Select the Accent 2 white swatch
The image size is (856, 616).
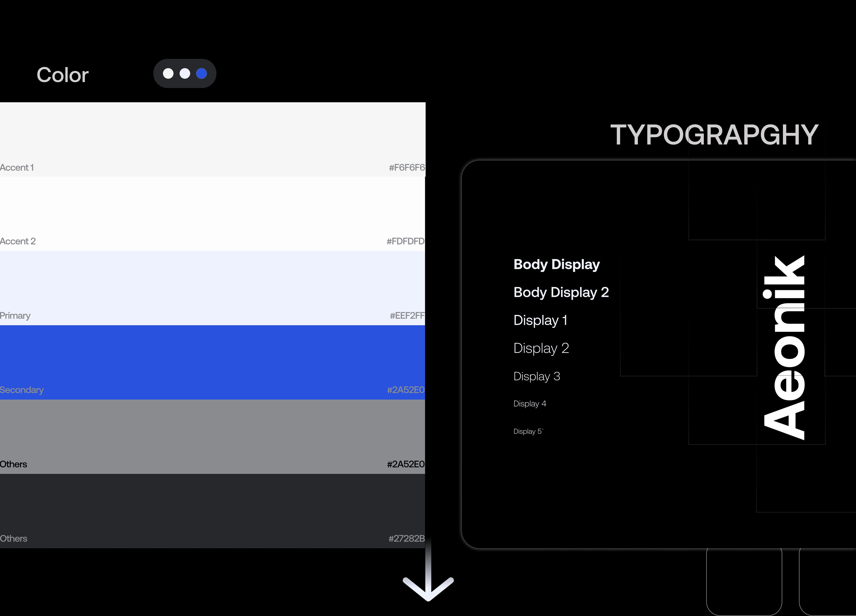pos(212,213)
